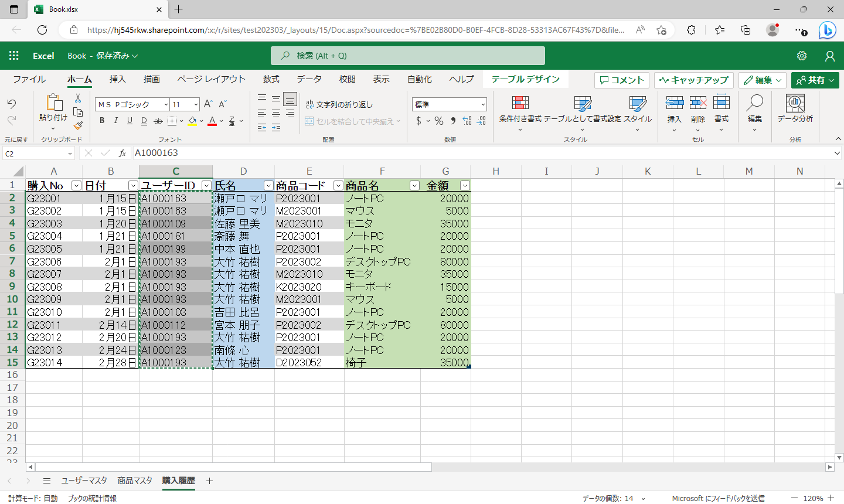Switch to the 商品マスタ sheet
844x504 pixels.
(x=135, y=481)
